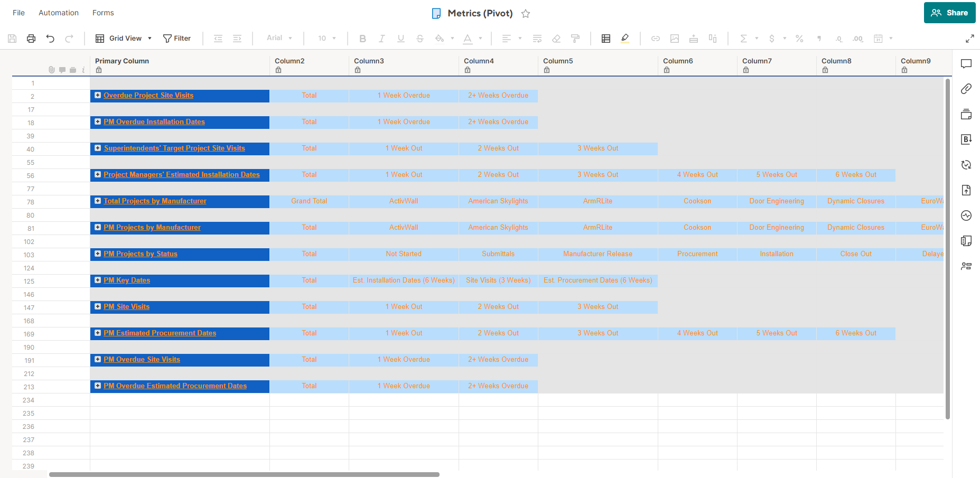Apply percentage format
Image resolution: width=980 pixels, height=478 pixels.
(799, 39)
